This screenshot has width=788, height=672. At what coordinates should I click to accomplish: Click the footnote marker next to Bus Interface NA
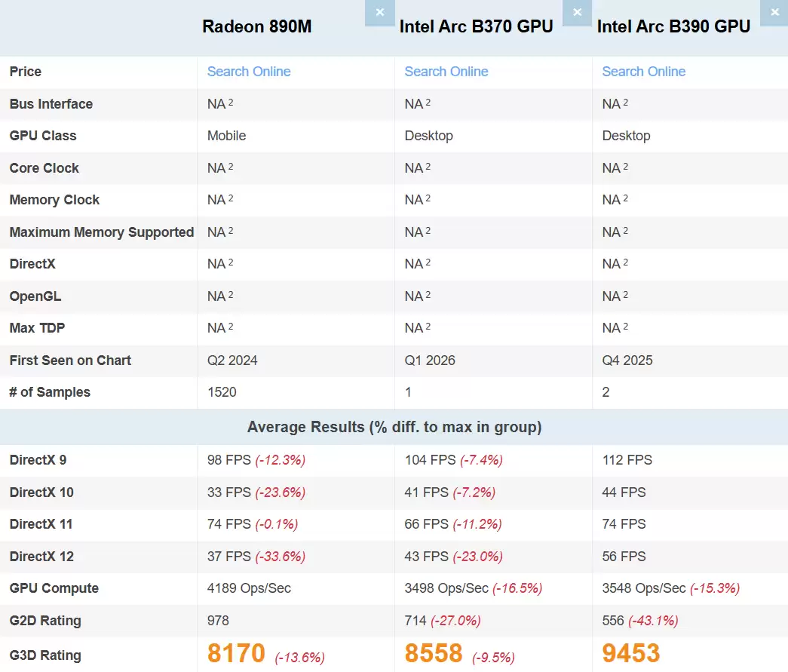(x=229, y=100)
